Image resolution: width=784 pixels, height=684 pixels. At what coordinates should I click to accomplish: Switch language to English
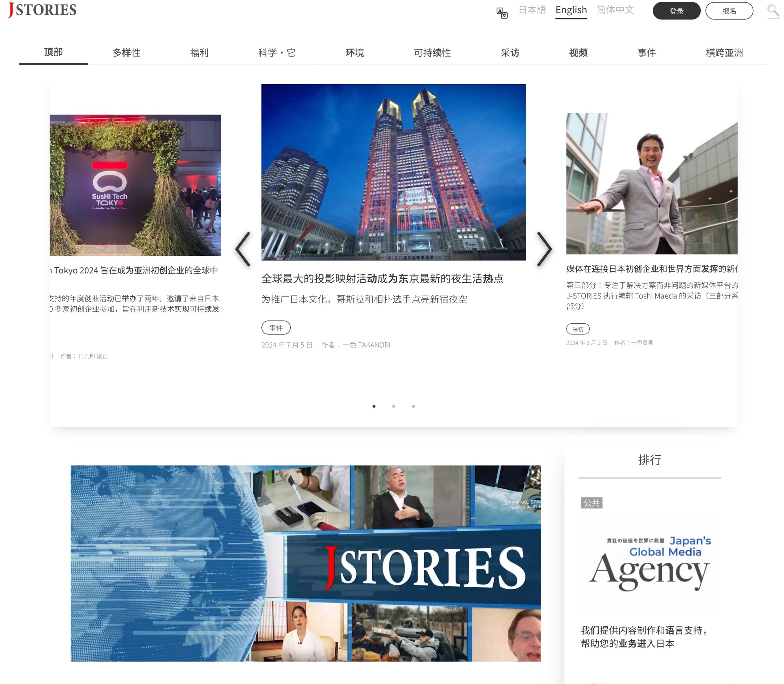click(x=571, y=10)
